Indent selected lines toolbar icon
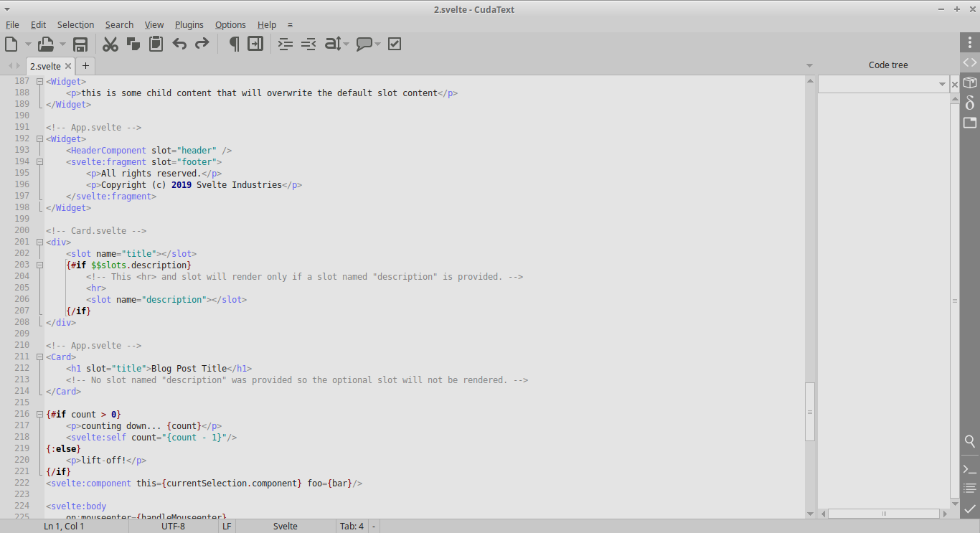 pos(286,44)
